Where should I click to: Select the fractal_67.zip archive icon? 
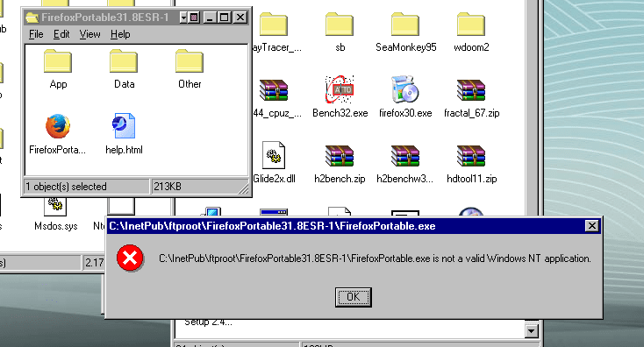(471, 90)
